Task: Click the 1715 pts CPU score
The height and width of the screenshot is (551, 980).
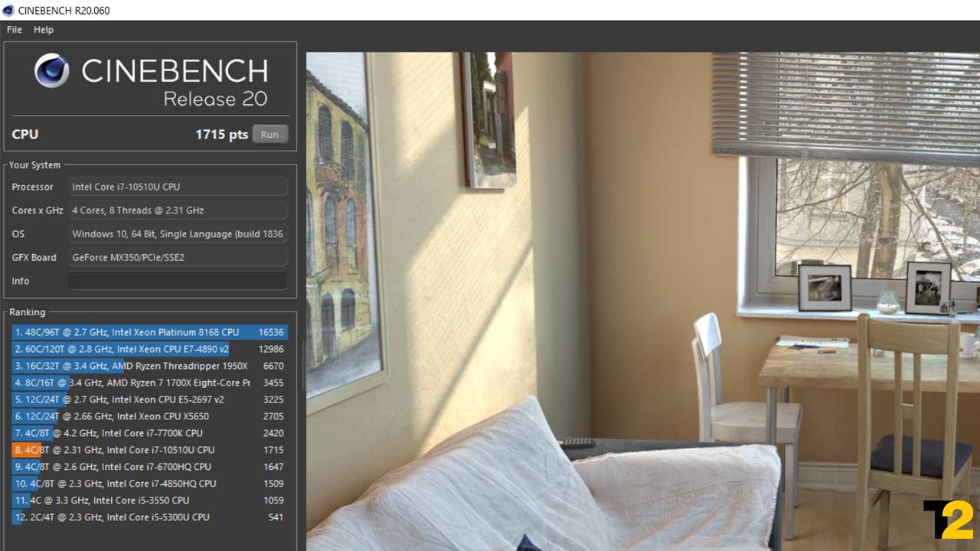Action: point(221,135)
